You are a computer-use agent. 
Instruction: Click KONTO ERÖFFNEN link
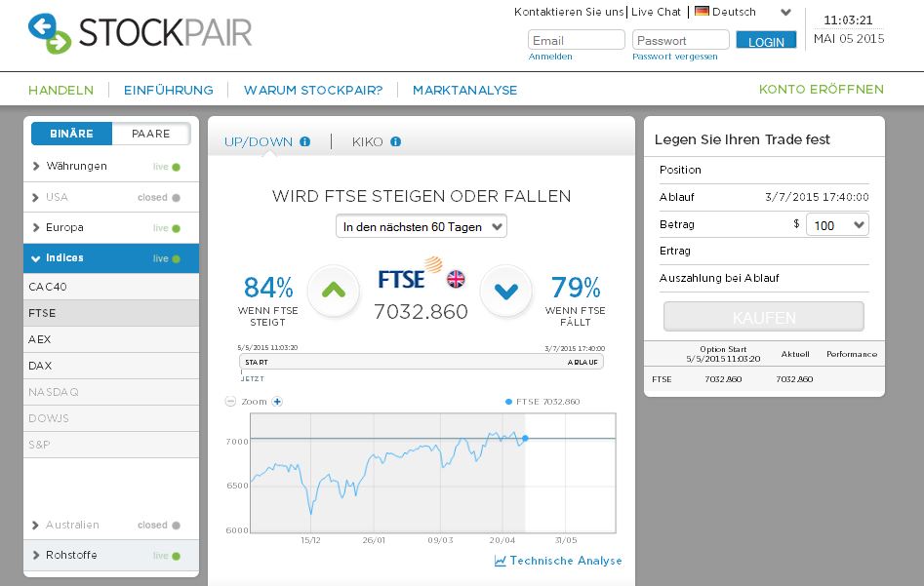[x=822, y=90]
